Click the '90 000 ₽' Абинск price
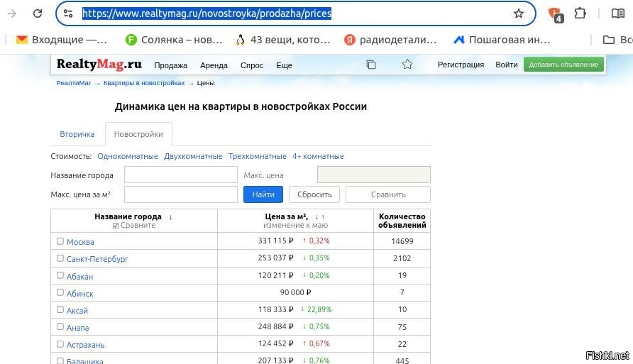The width and height of the screenshot is (633, 364). pos(295,292)
